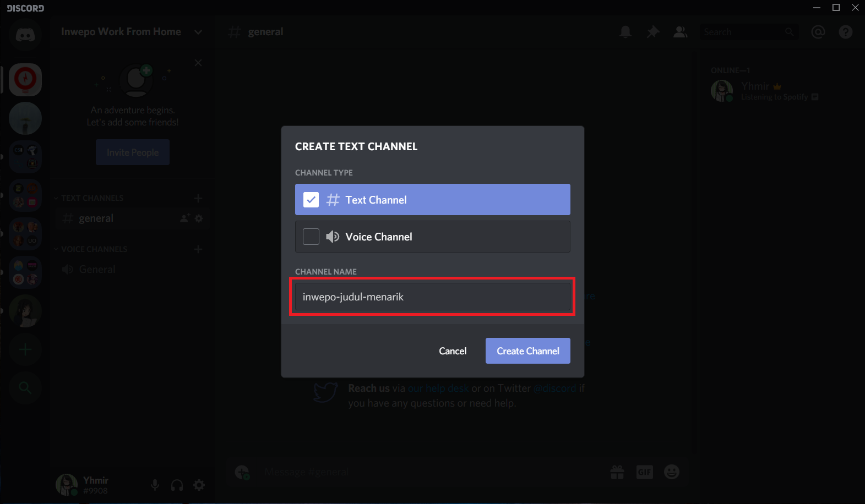Screen dimensions: 865x504
Task: Cancel the create channel dialog
Action: [x=453, y=351]
